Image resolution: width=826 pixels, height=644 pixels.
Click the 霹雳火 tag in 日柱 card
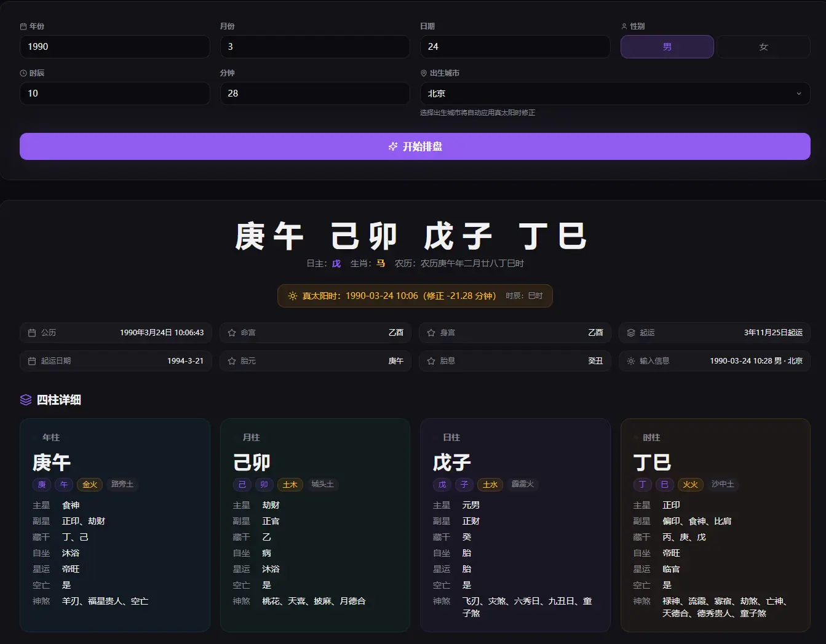(x=523, y=485)
